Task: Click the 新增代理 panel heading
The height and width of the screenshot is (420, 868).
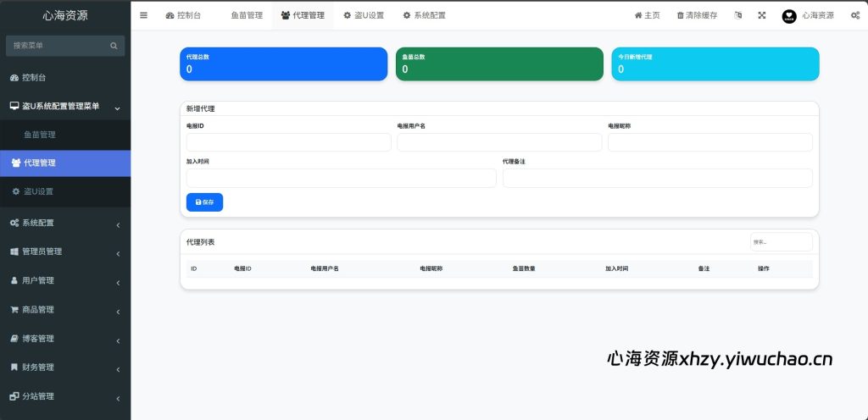Action: coord(200,109)
